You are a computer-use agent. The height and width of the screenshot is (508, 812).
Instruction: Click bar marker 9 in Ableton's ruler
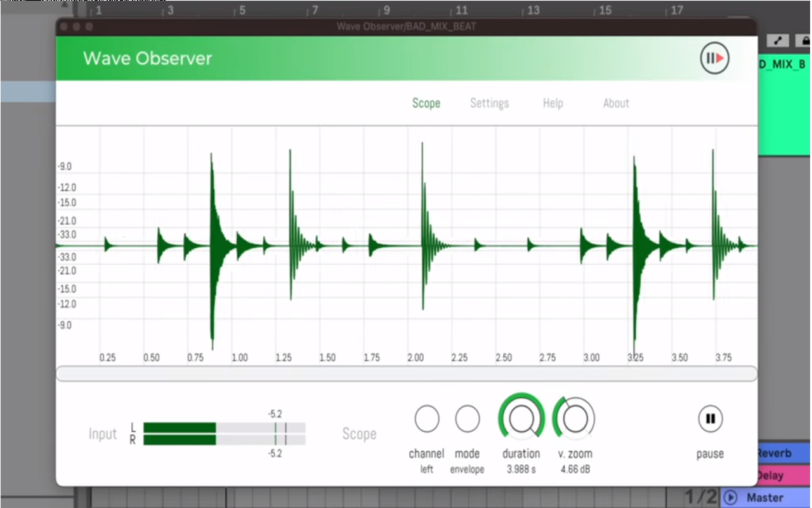(x=386, y=11)
